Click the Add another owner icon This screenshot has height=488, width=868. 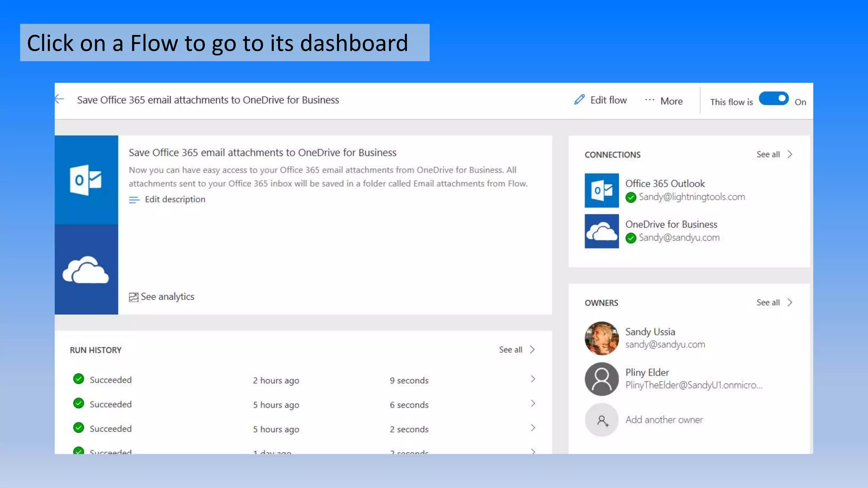coord(601,420)
